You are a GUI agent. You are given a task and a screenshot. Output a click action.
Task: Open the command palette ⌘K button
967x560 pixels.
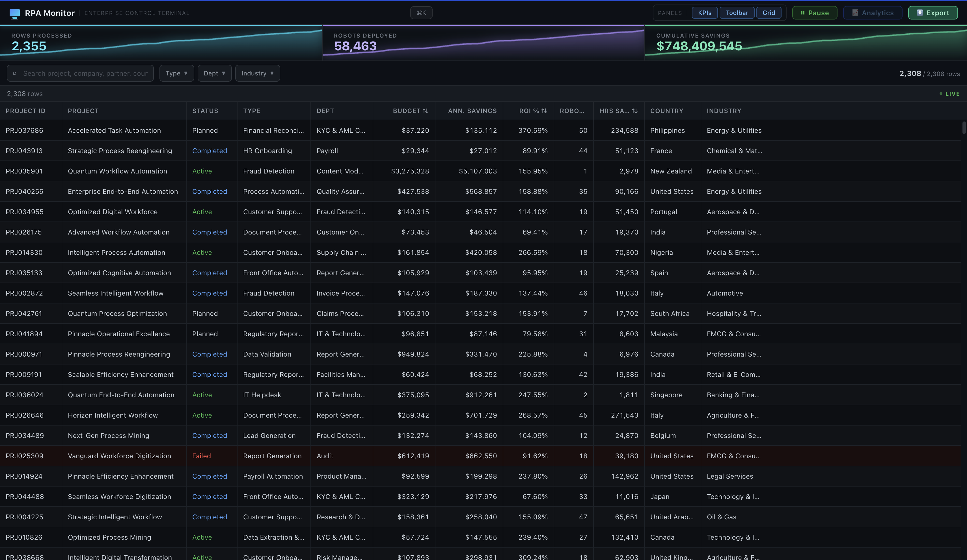click(x=421, y=13)
